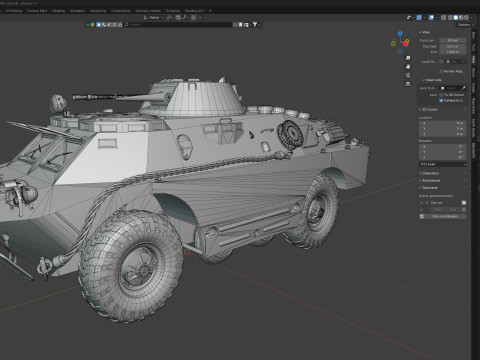Switch perspective/orthographic grid icon

point(408,84)
